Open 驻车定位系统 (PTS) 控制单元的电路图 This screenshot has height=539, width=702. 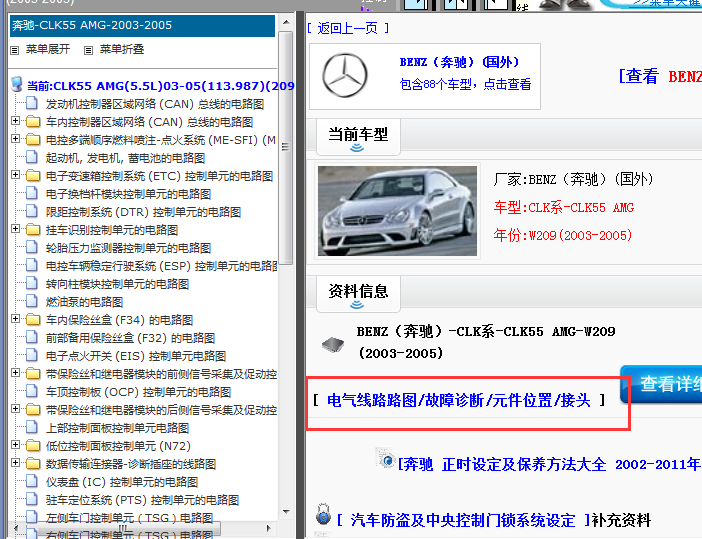coord(142,500)
